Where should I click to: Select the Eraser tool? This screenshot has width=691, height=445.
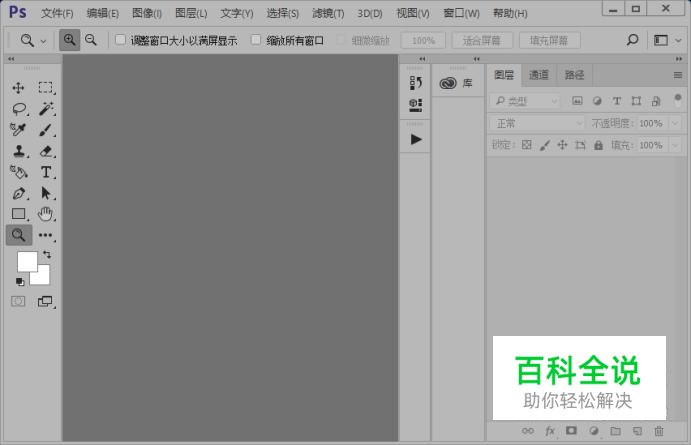[45, 151]
